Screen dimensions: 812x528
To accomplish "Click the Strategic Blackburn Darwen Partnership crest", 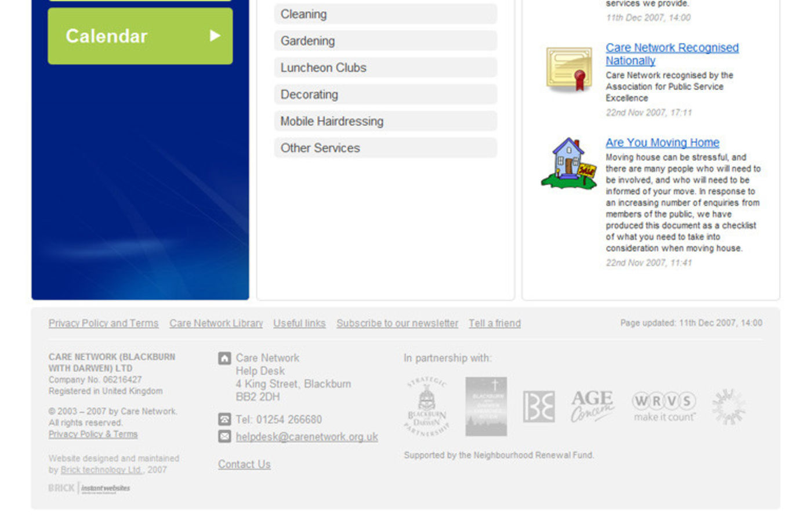I will tap(427, 406).
